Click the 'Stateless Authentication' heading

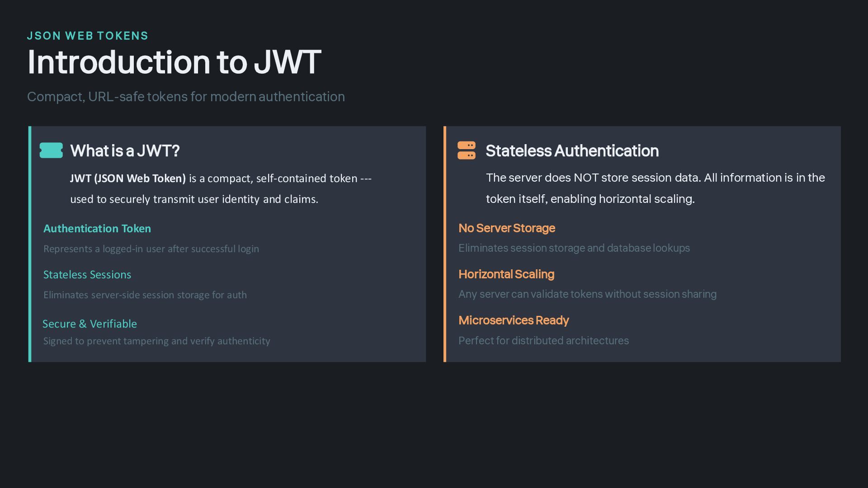click(572, 151)
